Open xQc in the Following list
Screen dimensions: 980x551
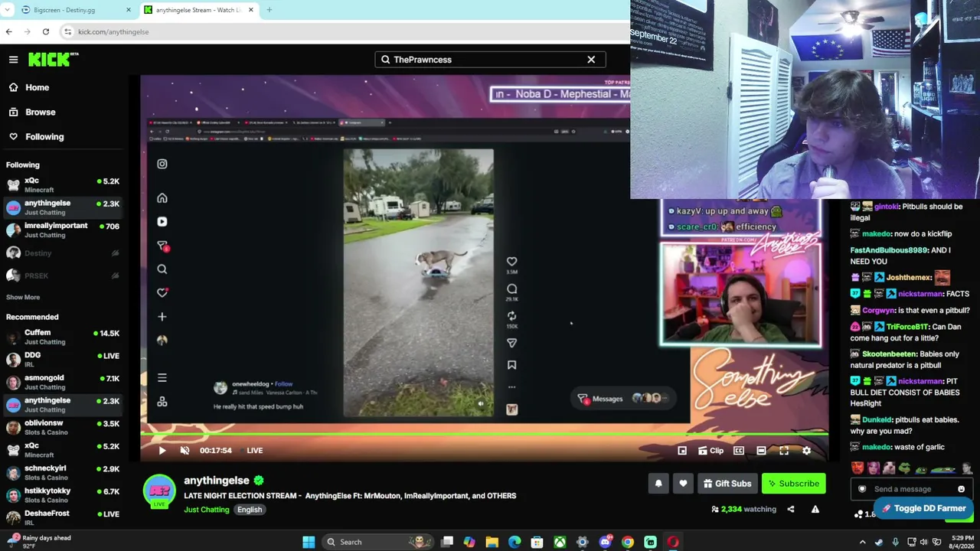63,185
